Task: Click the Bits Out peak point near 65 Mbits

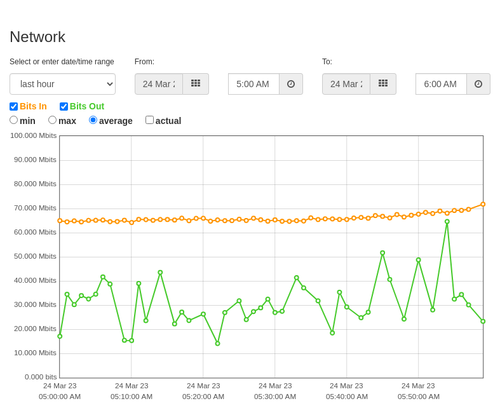Action: click(447, 222)
